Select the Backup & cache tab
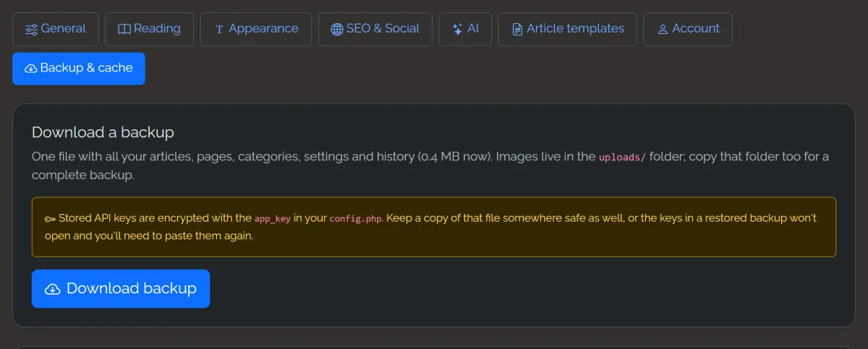 pos(79,69)
